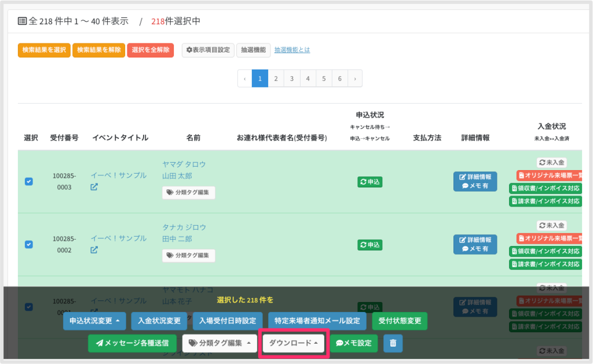Click 申込状況 column header
The width and height of the screenshot is (593, 364).
(370, 115)
